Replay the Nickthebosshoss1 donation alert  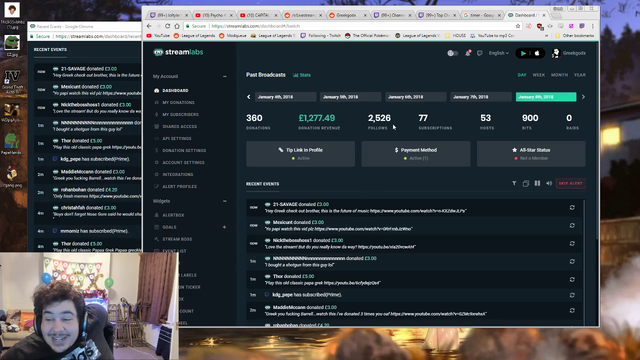tap(572, 244)
